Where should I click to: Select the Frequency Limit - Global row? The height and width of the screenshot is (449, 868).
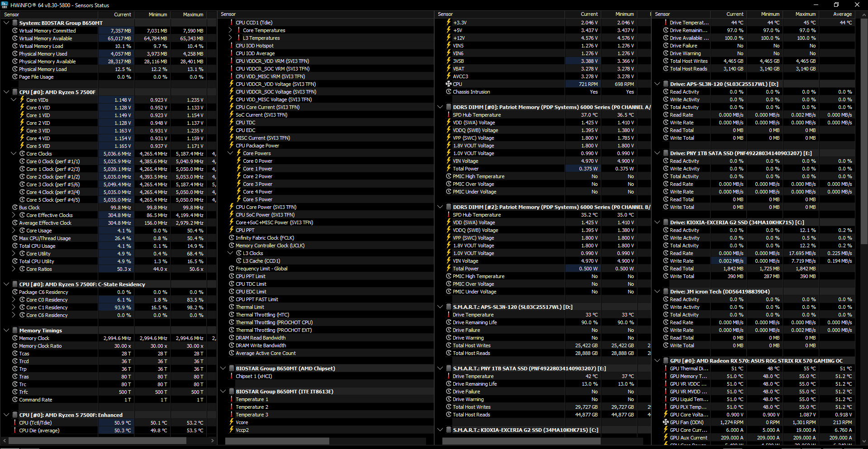(326, 269)
